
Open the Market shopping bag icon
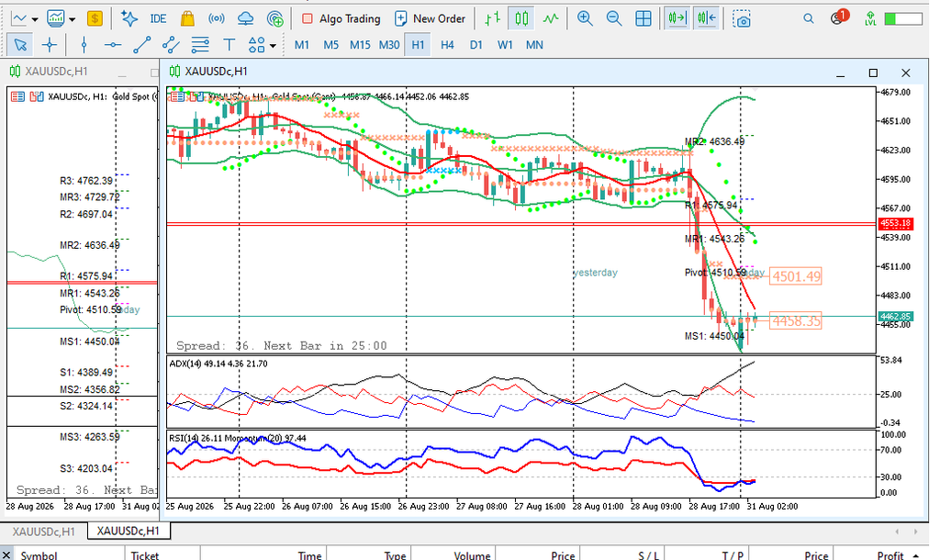pyautogui.click(x=187, y=18)
